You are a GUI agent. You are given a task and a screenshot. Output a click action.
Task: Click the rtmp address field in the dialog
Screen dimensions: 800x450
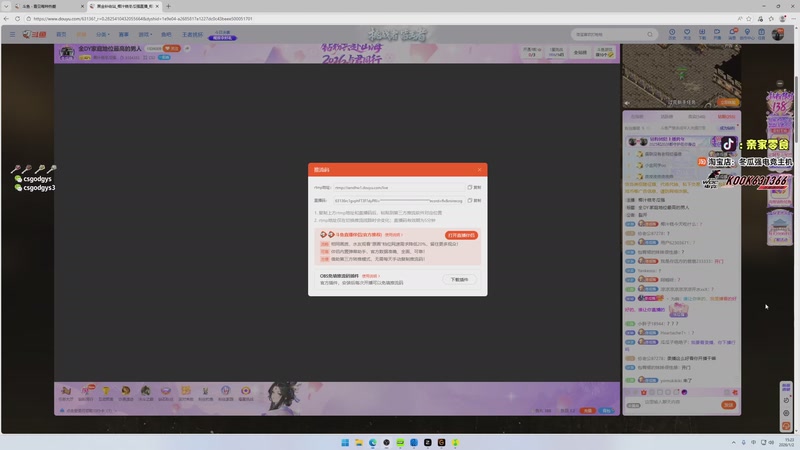tap(398, 187)
